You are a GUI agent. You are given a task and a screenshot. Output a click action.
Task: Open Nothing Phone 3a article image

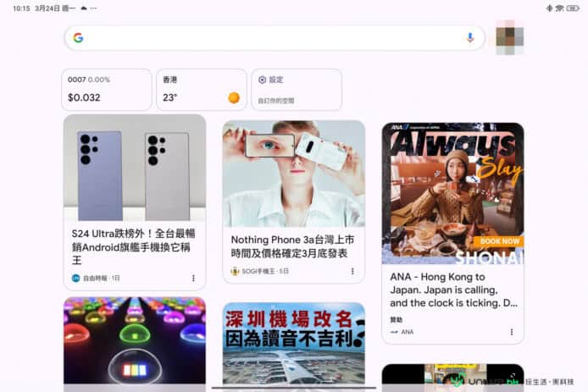(x=293, y=173)
